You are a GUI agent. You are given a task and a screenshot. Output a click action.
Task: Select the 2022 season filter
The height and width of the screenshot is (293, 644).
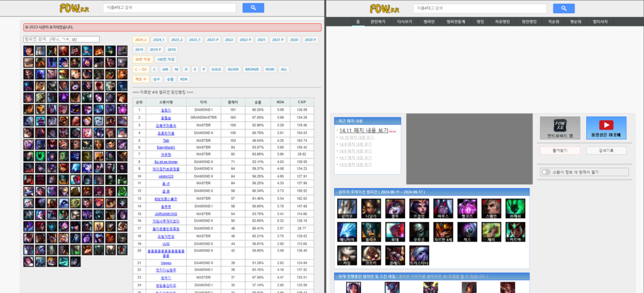[x=229, y=40]
